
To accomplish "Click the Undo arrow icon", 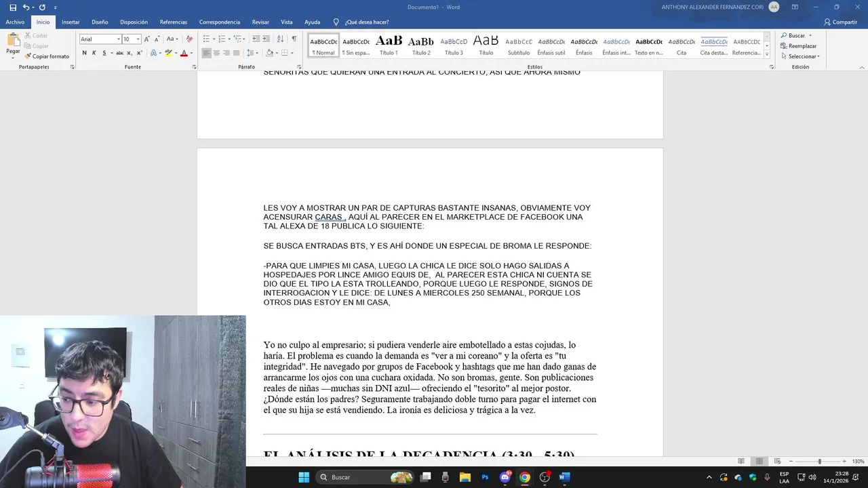I will [26, 7].
